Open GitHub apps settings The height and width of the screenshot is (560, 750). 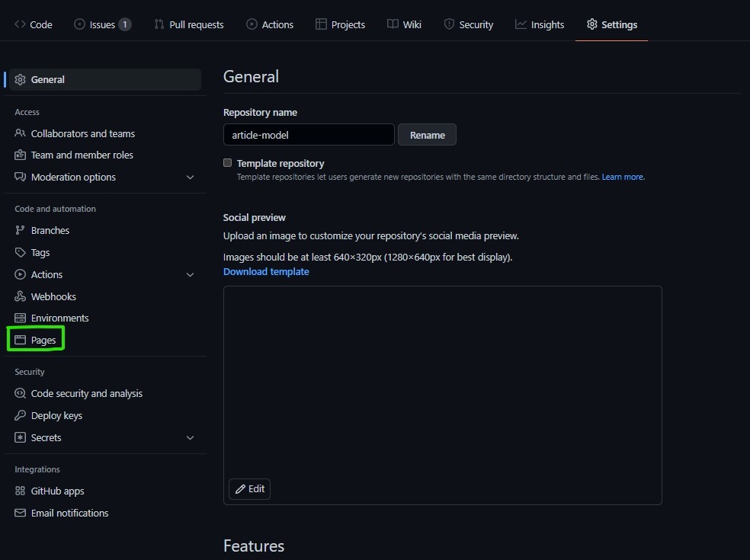[57, 491]
